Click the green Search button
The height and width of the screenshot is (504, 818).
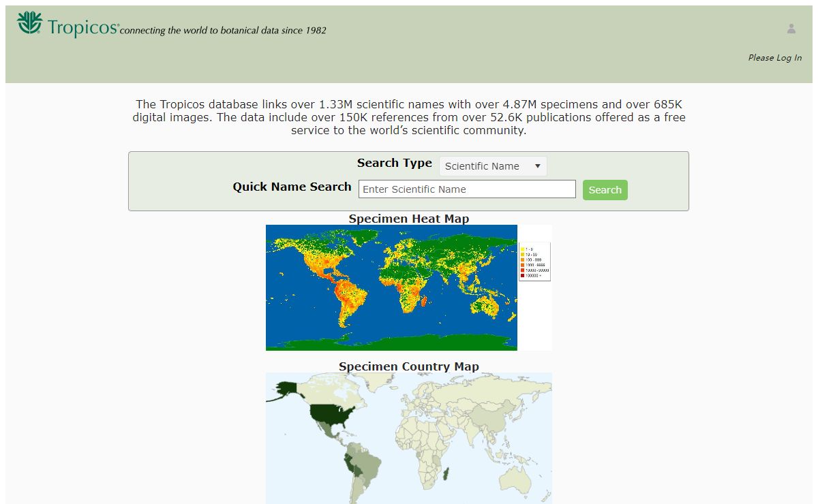click(x=605, y=190)
